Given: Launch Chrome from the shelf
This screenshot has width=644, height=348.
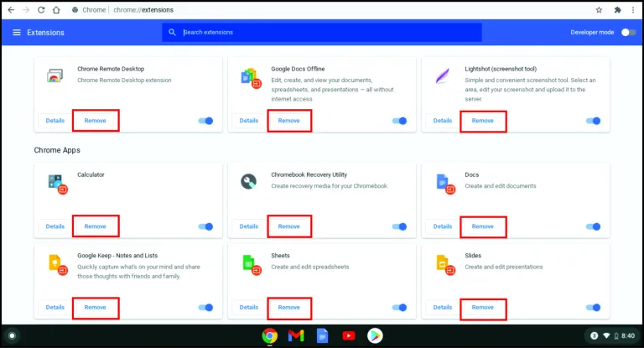Looking at the screenshot, I should click(x=269, y=336).
